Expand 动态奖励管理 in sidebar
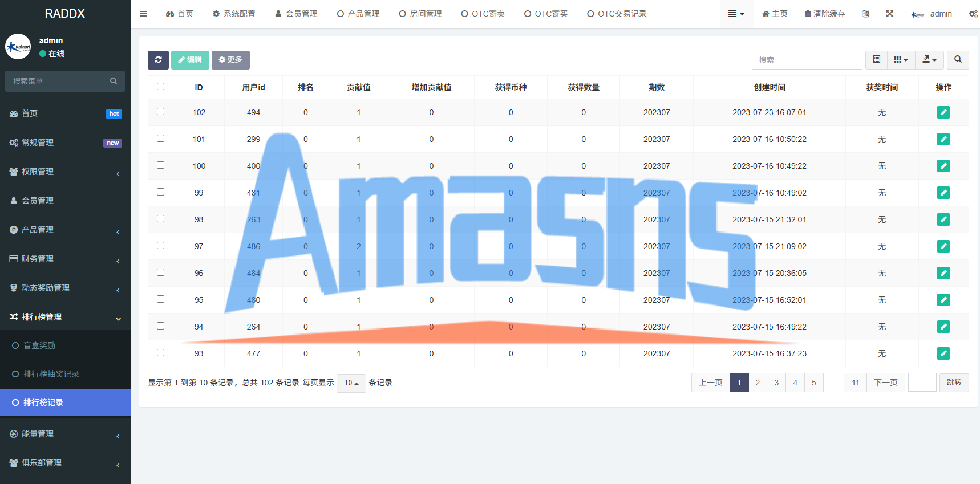The image size is (980, 484). [65, 288]
